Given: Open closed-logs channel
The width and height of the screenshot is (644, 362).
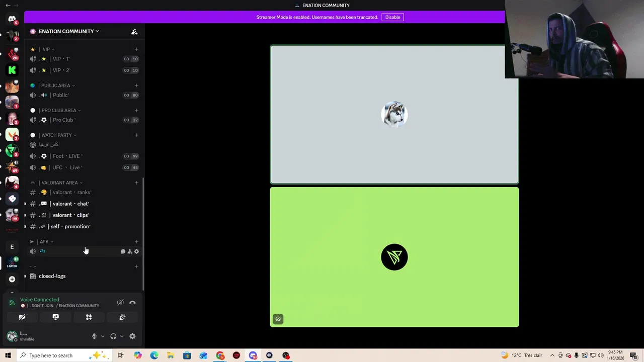Looking at the screenshot, I should click(x=84, y=276).
